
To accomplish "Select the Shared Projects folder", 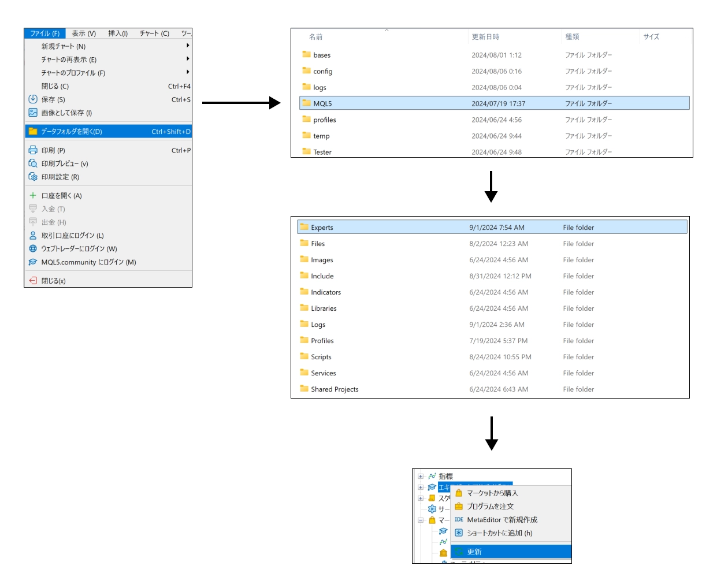I will click(x=492, y=389).
